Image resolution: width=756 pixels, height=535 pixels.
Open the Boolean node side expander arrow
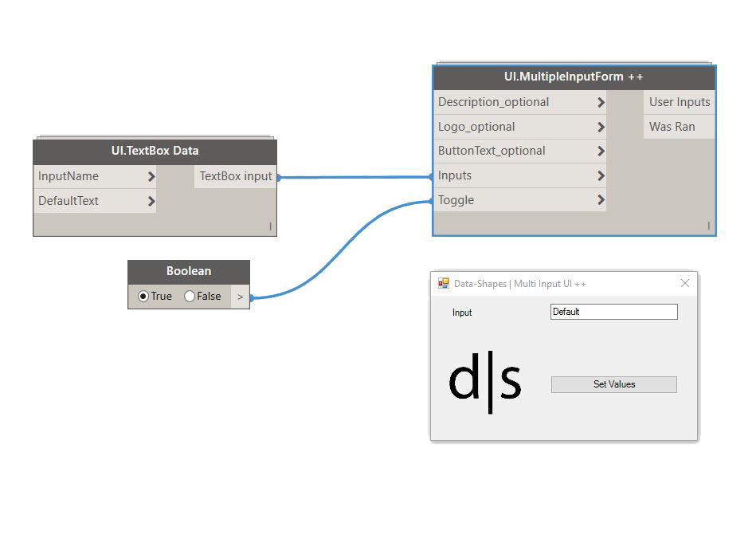pyautogui.click(x=240, y=296)
